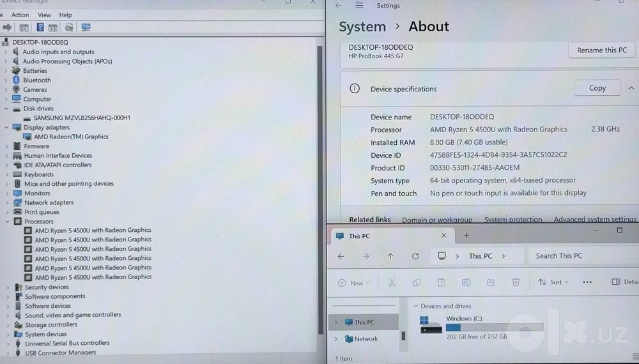Click the Rename icon in File Explorer toolbar

coord(466,282)
